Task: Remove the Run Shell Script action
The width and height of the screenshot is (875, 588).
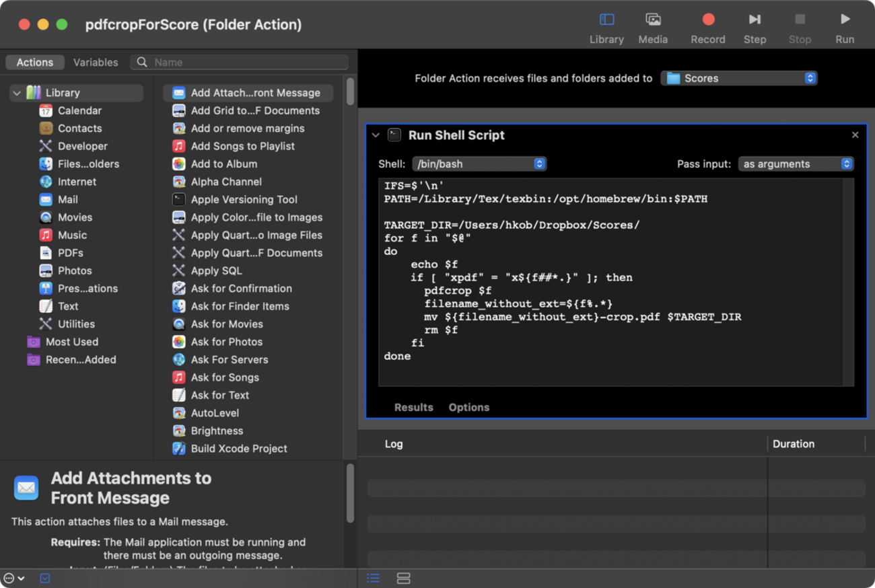Action: click(855, 135)
